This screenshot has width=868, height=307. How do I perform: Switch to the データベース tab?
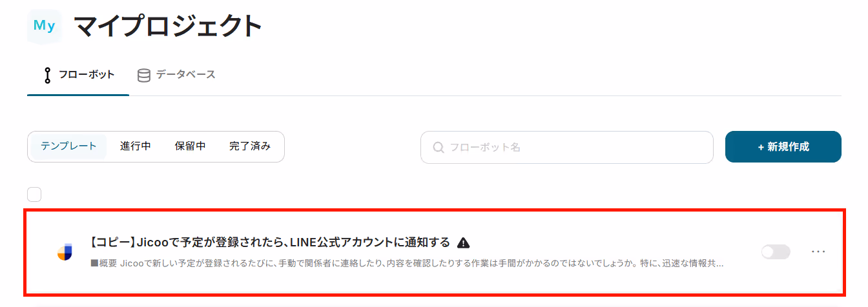coord(176,75)
